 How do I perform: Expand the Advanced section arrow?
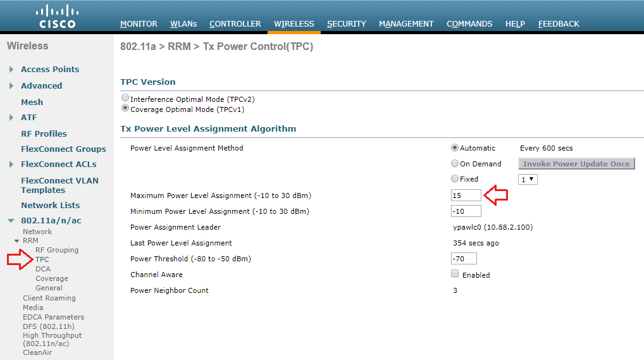tap(11, 86)
